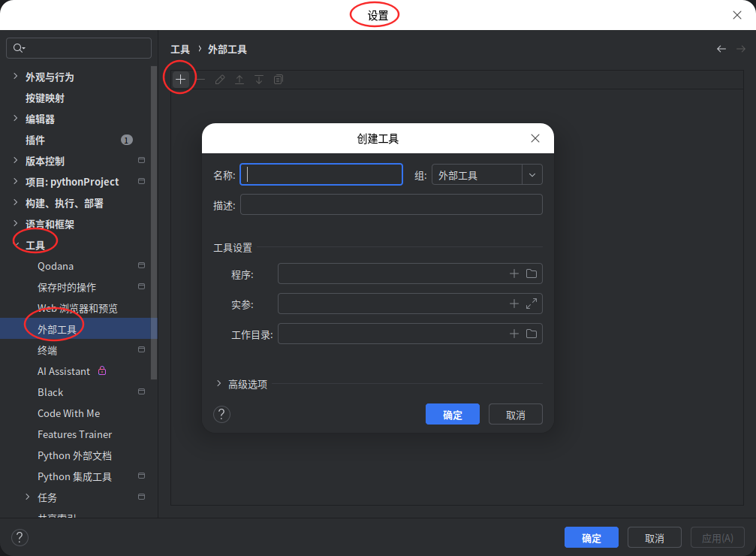Click 取消 in the 创建工具 dialog
Screen dimensions: 756x556
(x=516, y=414)
